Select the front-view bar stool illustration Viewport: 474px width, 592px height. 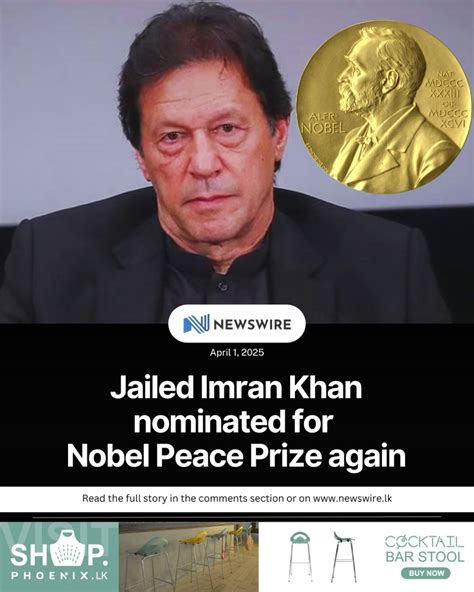click(x=300, y=557)
